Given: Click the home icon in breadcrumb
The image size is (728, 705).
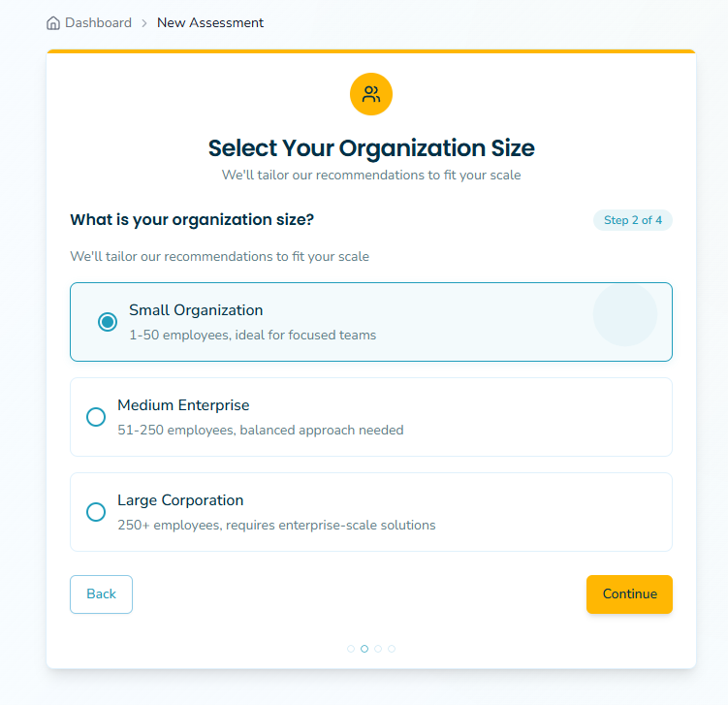Looking at the screenshot, I should (53, 23).
